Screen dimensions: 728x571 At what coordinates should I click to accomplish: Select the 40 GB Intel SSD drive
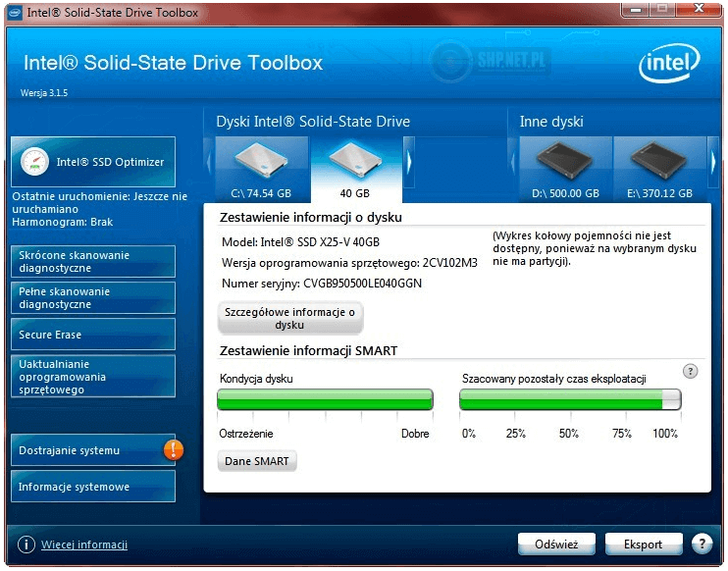pyautogui.click(x=355, y=170)
